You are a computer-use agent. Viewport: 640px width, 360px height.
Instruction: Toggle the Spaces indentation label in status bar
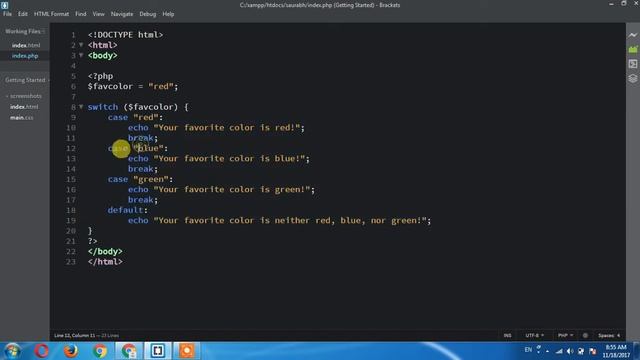(607, 336)
